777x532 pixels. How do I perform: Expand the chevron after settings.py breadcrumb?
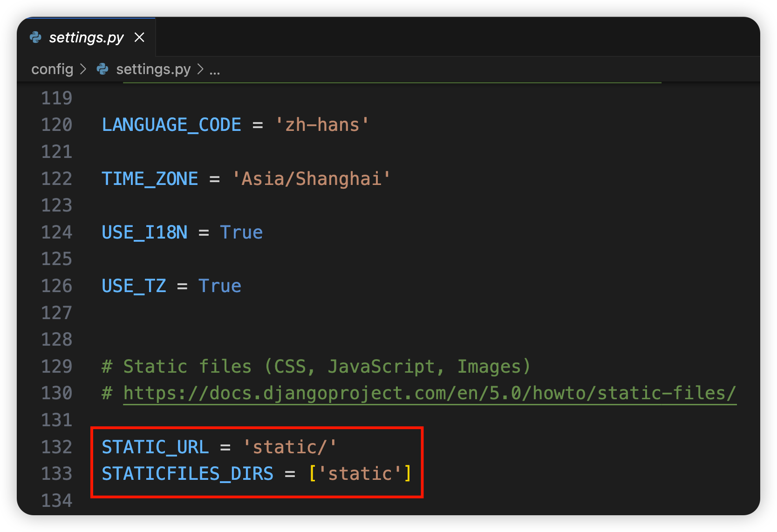click(200, 69)
